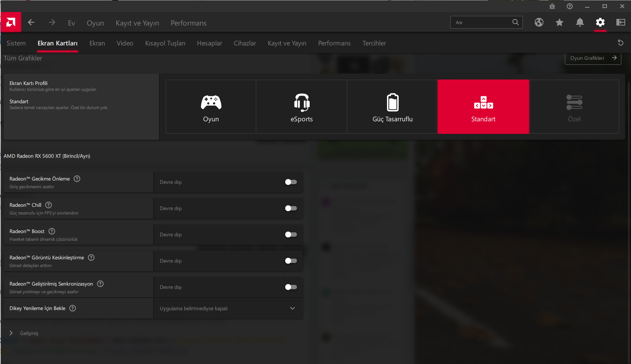Enable Görüntü Keskinleştirme toggle
The width and height of the screenshot is (631, 364).
click(291, 261)
